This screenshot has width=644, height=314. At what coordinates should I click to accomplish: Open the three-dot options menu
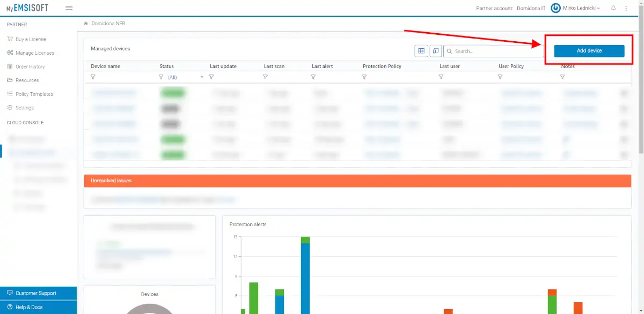(x=626, y=8)
